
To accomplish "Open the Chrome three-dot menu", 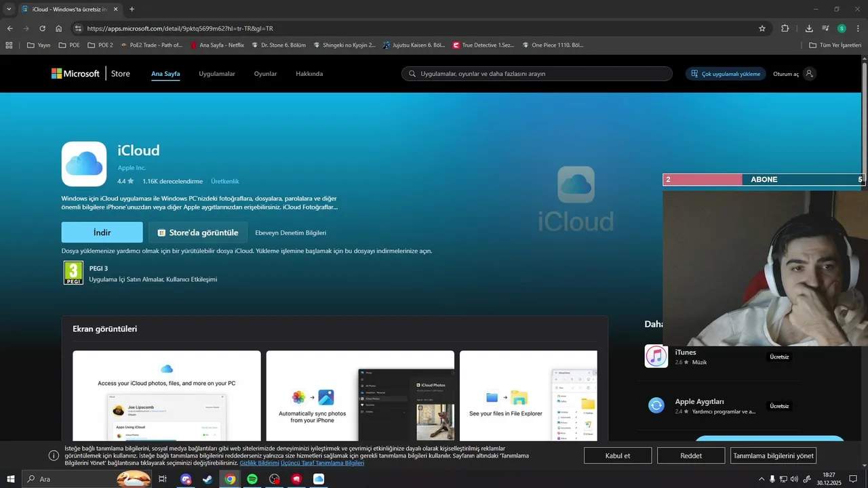I will click(858, 28).
